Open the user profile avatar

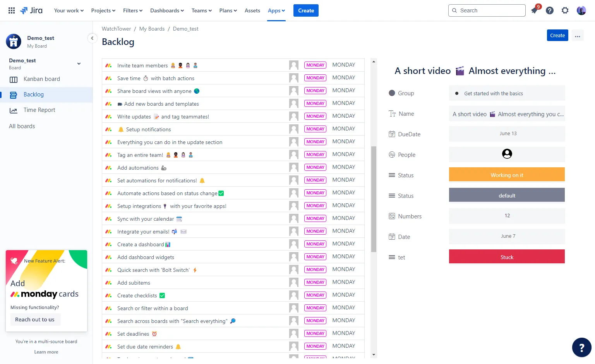click(581, 10)
